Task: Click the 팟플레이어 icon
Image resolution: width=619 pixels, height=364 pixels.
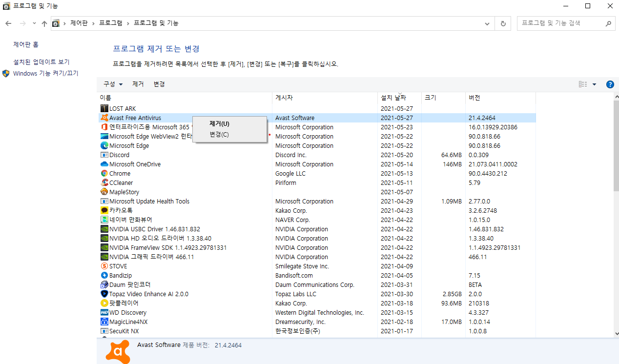Action: click(104, 303)
